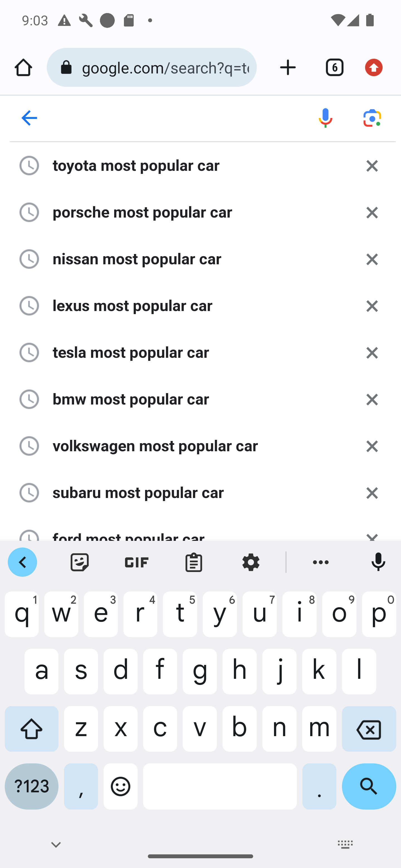Collapse keyboard toolbar with left chevron

coord(22,562)
